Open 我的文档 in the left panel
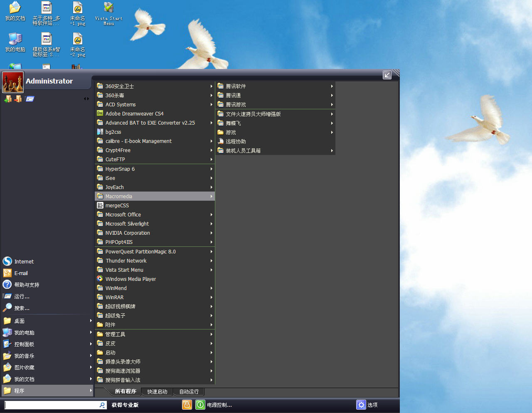Image resolution: width=532 pixels, height=413 pixels. (x=47, y=379)
